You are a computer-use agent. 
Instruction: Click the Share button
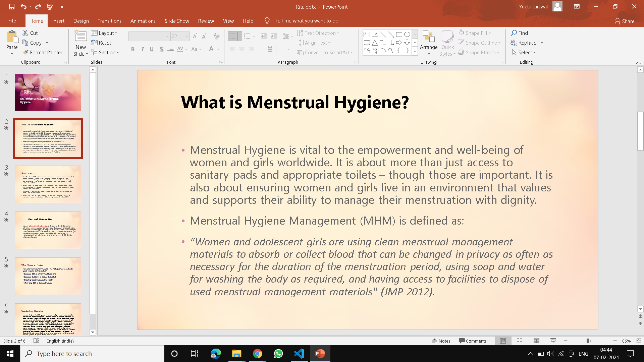click(x=625, y=21)
